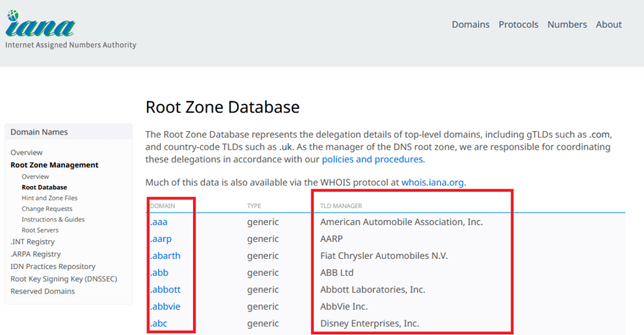Follow the policies and procedures link

coord(372,159)
